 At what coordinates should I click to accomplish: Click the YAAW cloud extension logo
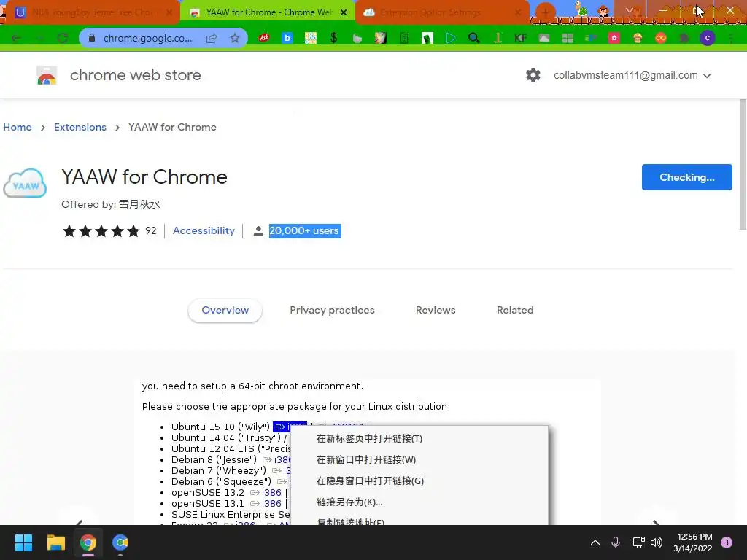click(25, 183)
